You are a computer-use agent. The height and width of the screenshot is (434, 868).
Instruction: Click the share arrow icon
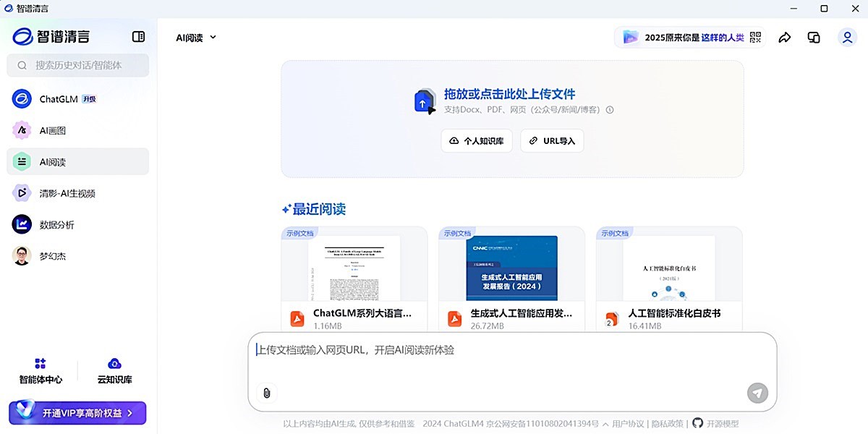(x=785, y=37)
